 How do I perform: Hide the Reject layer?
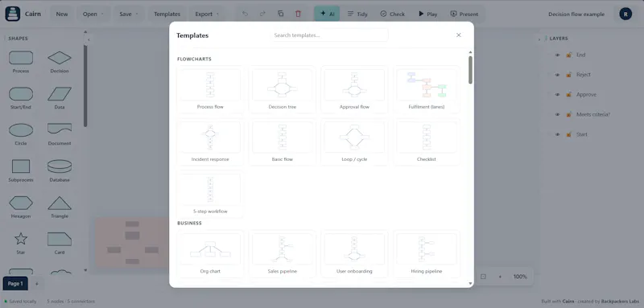(557, 75)
